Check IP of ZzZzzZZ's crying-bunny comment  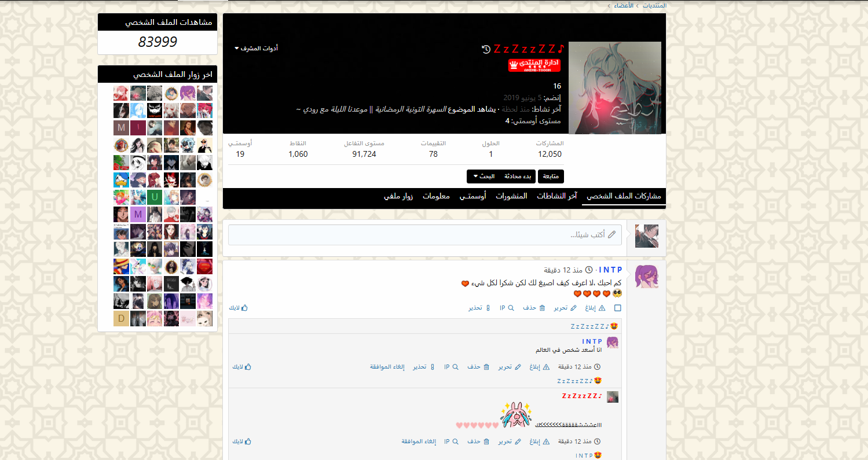point(452,441)
